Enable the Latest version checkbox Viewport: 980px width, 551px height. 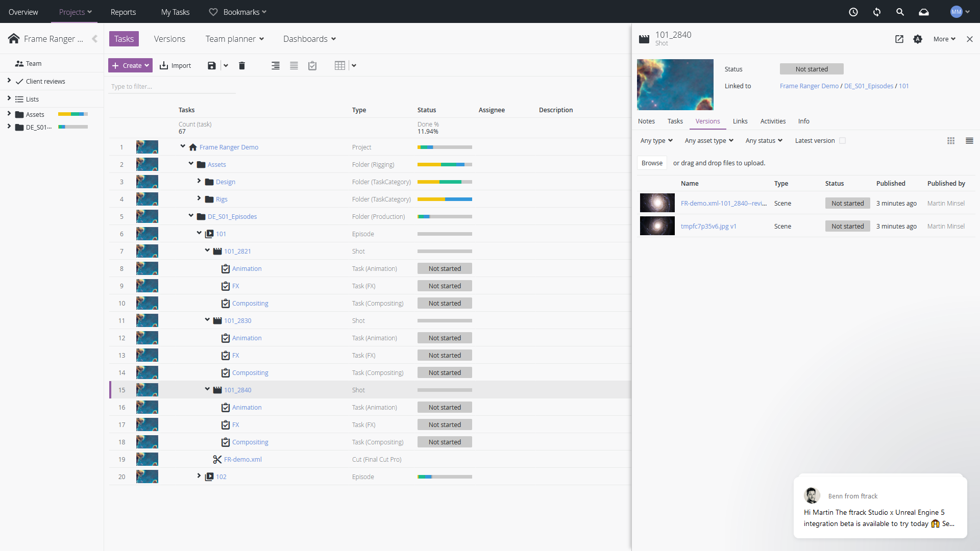tap(842, 141)
